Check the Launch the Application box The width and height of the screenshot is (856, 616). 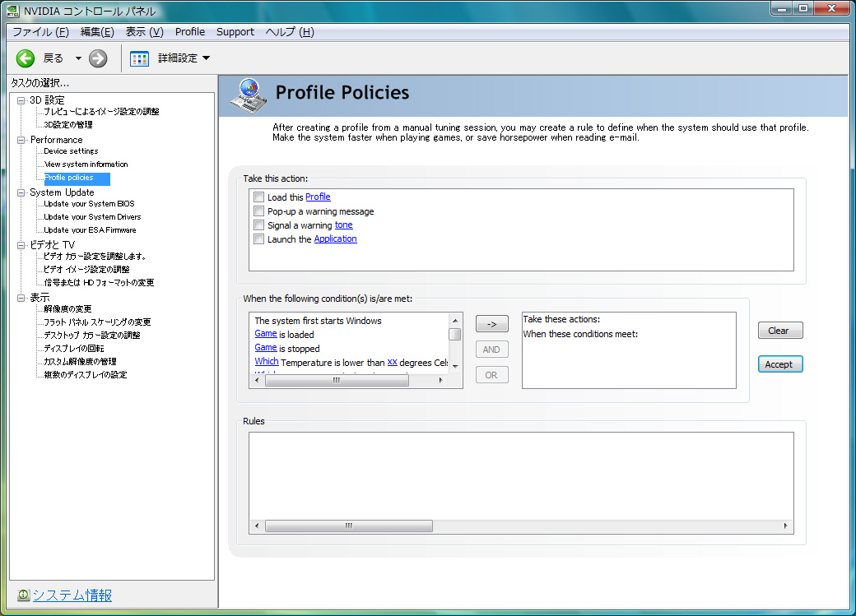(258, 239)
